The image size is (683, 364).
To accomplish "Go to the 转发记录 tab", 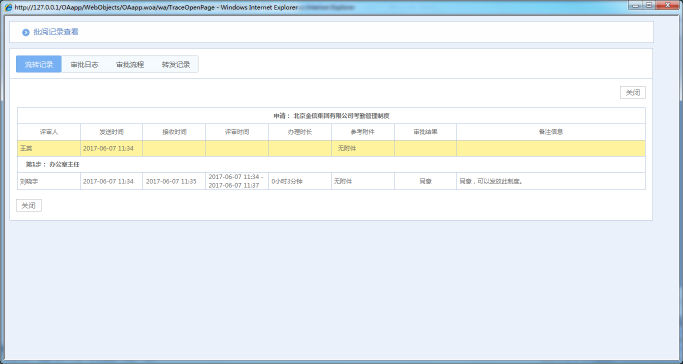I will (176, 64).
